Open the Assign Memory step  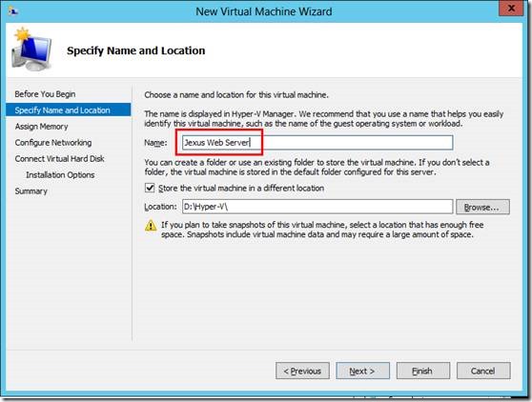41,127
